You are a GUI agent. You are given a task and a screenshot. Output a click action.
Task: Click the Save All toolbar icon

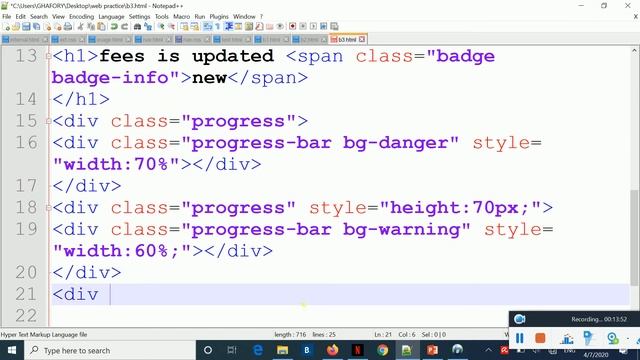[36, 27]
